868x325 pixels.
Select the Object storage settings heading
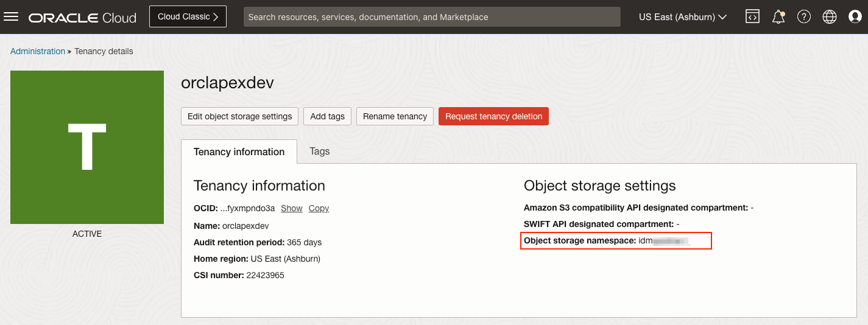(x=600, y=186)
